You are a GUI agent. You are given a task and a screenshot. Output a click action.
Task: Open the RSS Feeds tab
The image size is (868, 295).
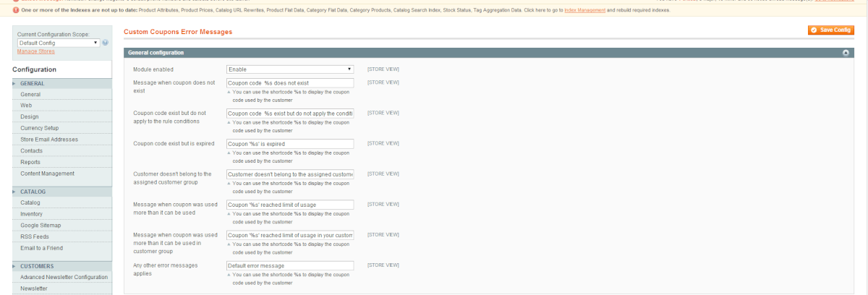(x=61, y=236)
